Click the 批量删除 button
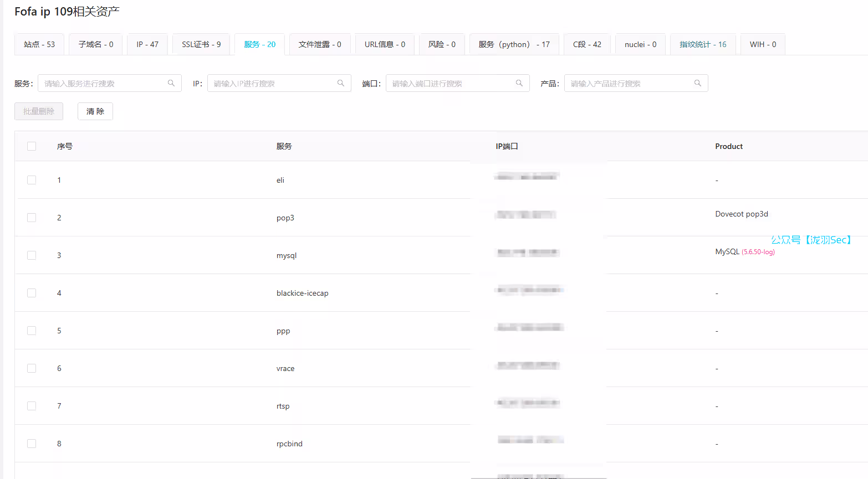 tap(39, 111)
